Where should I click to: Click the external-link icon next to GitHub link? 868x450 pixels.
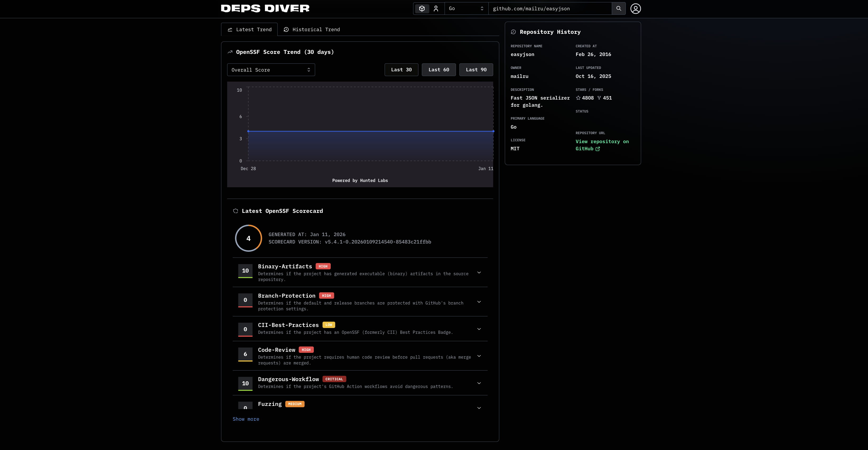click(x=598, y=149)
